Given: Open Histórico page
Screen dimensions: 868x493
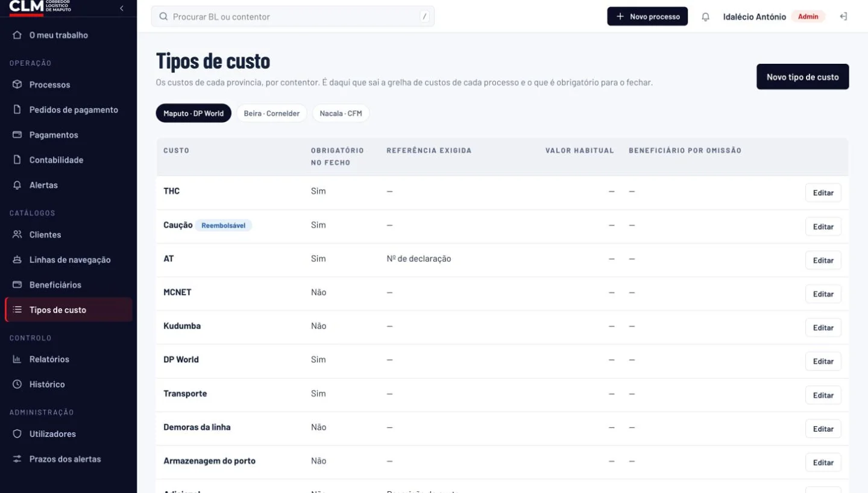Looking at the screenshot, I should [x=68, y=384].
